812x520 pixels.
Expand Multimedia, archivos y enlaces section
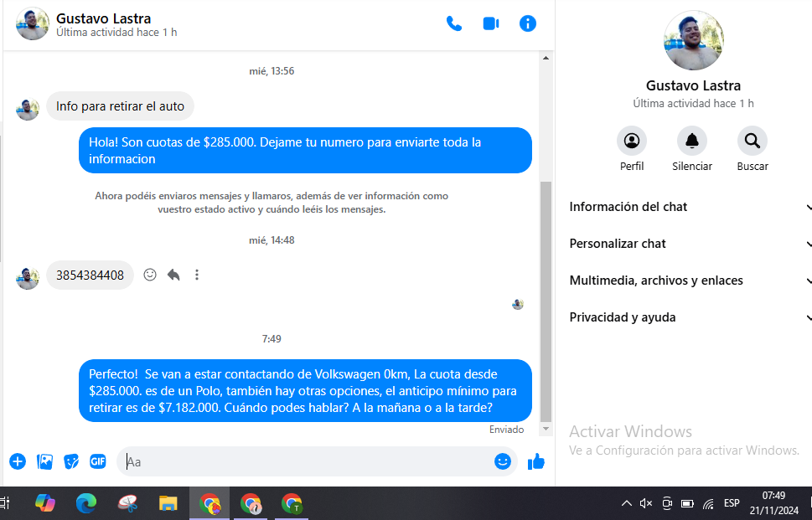687,281
